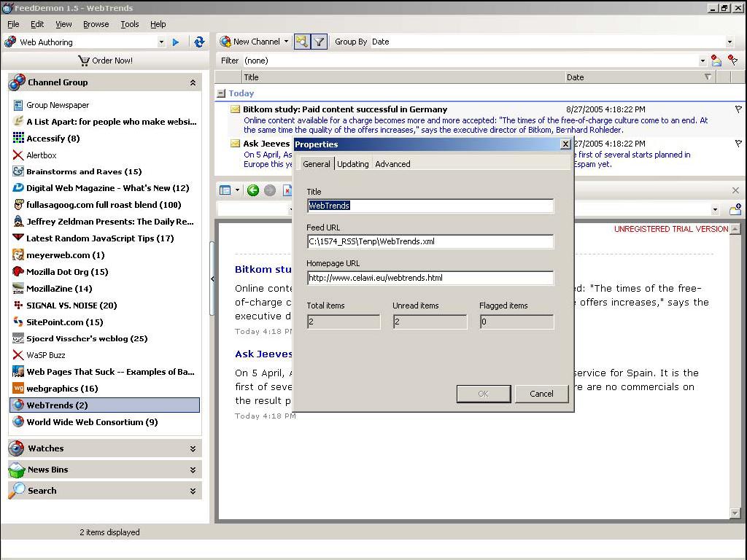Click the browser pane scroll-down arrow

point(735,513)
